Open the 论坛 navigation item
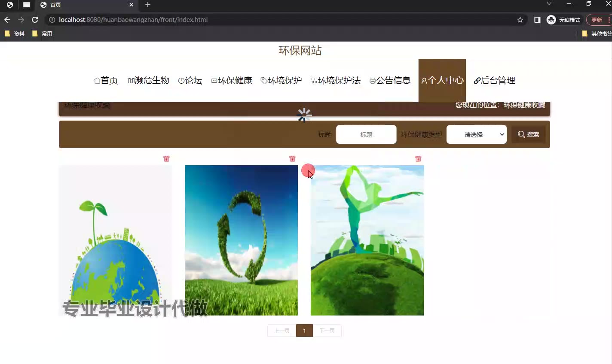The width and height of the screenshot is (612, 364). 190,81
